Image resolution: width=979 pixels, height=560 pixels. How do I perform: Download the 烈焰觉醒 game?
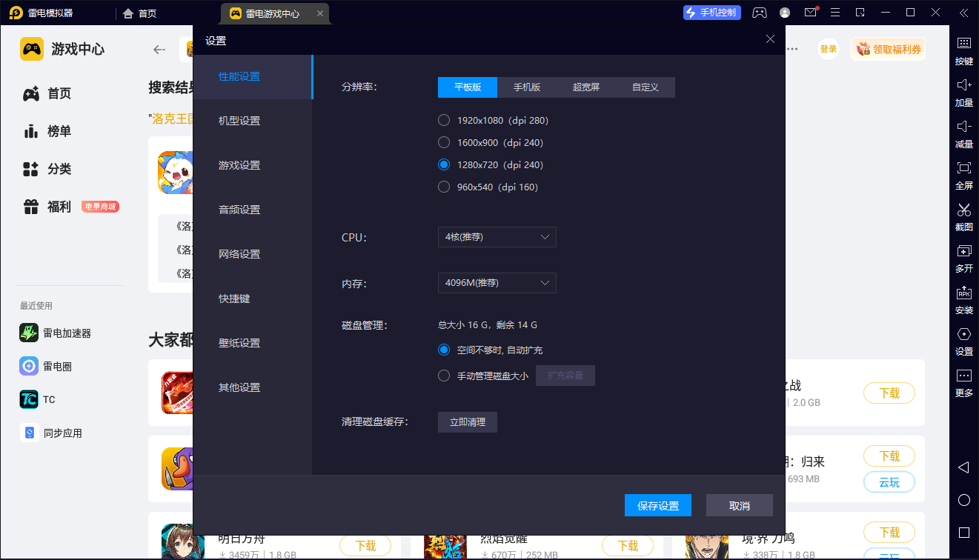pyautogui.click(x=628, y=546)
